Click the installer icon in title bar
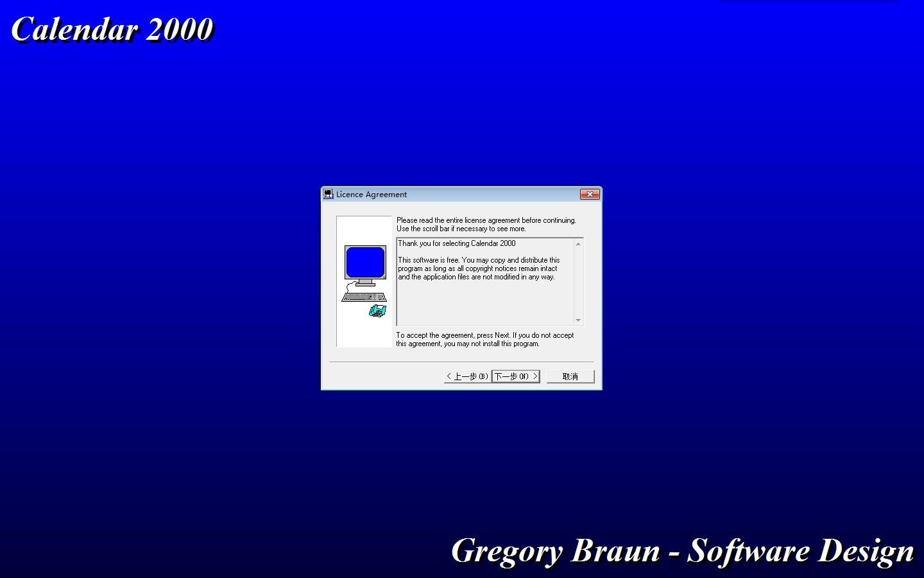924x578 pixels. (328, 194)
